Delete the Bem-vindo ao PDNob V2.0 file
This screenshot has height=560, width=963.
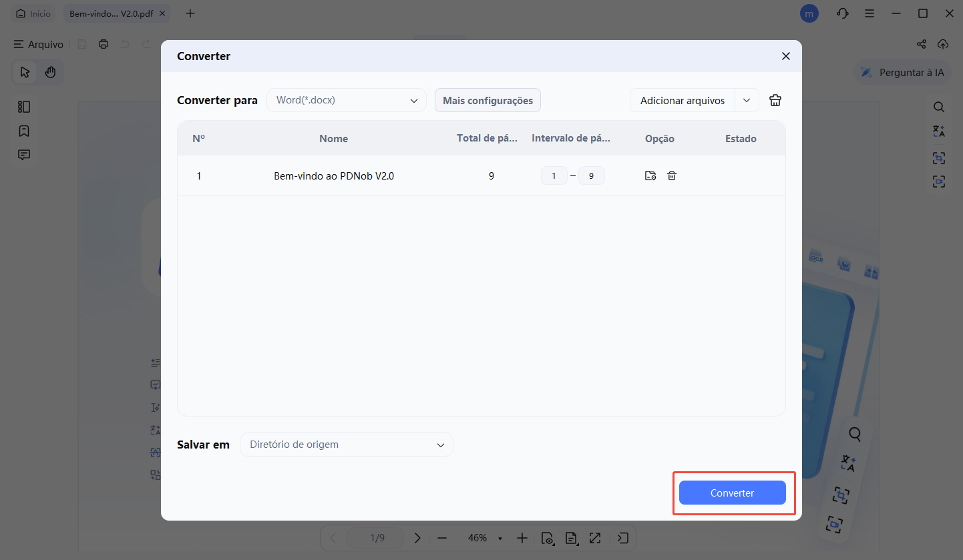[x=671, y=176]
